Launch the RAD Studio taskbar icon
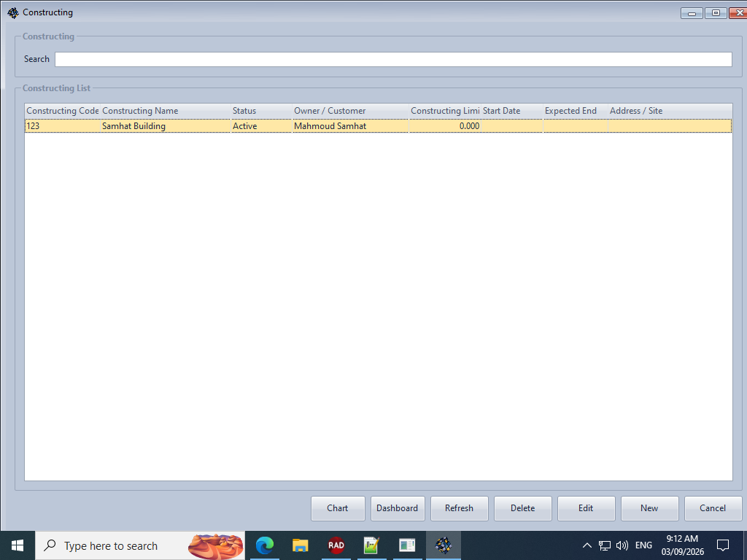 pyautogui.click(x=336, y=545)
